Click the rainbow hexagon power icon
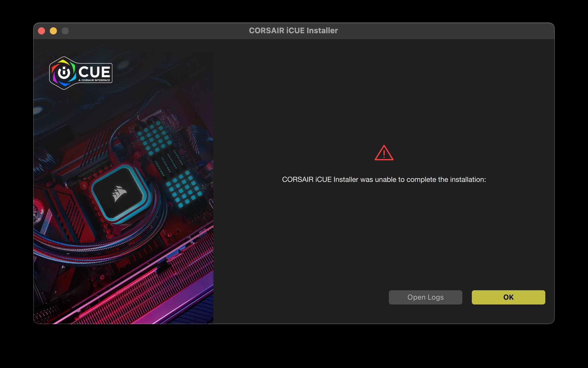 coord(64,72)
